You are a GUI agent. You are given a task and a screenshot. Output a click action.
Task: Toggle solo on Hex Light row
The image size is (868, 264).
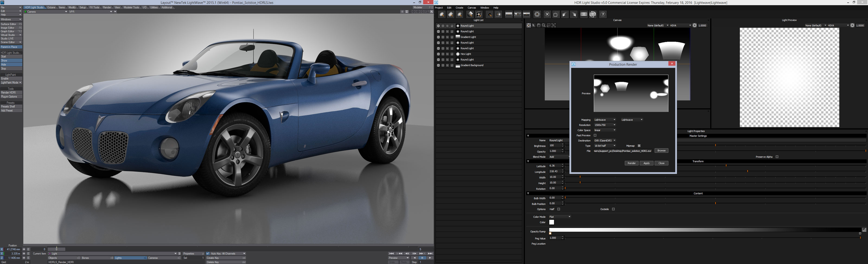(443, 54)
